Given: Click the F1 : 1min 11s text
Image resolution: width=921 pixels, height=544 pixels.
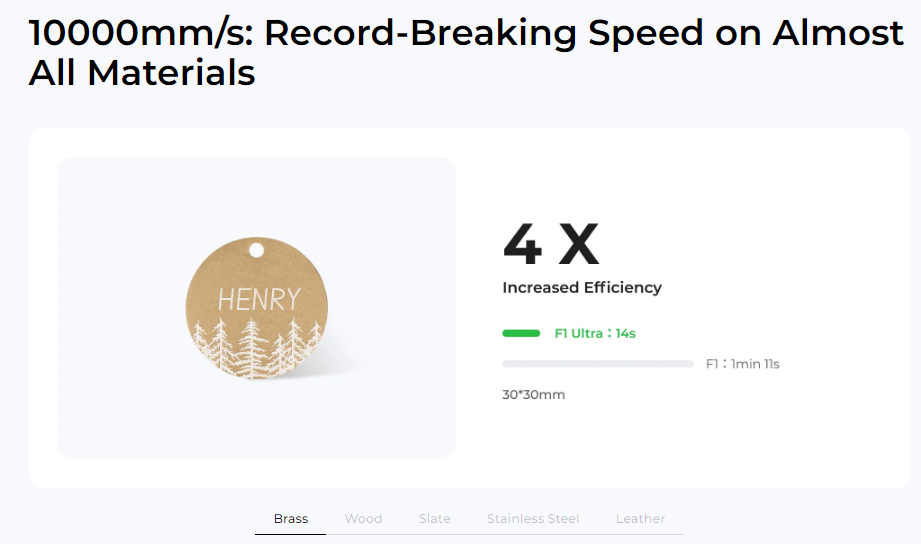Looking at the screenshot, I should (x=742, y=364).
